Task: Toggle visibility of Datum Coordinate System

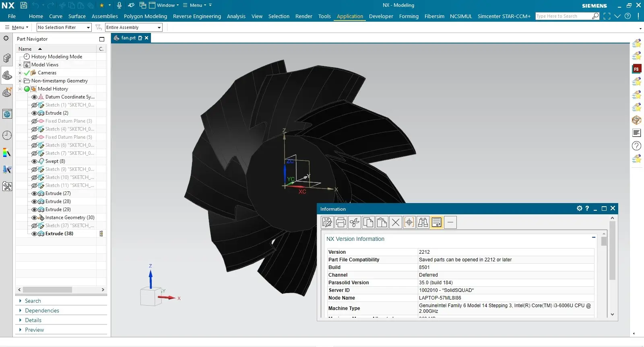Action: coord(34,97)
